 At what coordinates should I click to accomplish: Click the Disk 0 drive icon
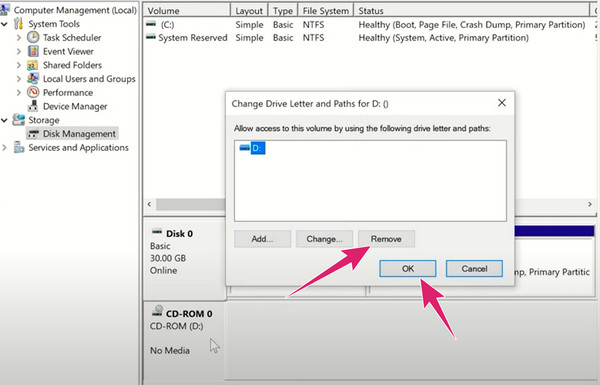coord(157,232)
